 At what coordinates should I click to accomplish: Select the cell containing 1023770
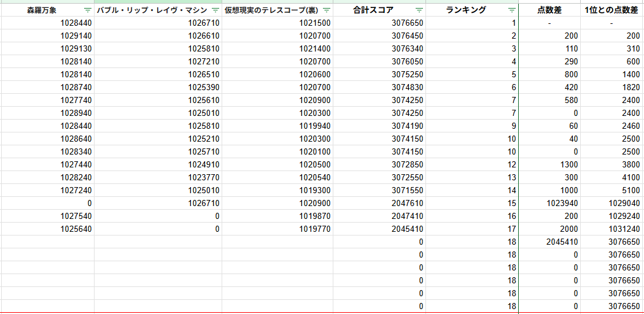click(158, 177)
